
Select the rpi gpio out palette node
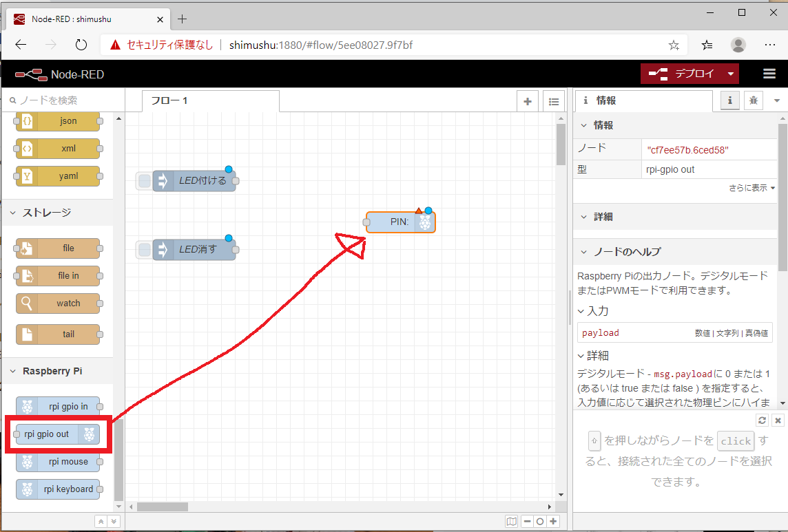point(58,434)
